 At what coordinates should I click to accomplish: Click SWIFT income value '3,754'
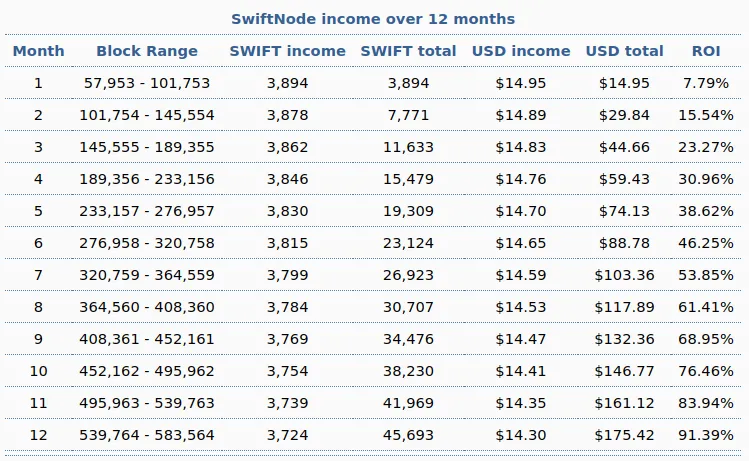coord(287,371)
